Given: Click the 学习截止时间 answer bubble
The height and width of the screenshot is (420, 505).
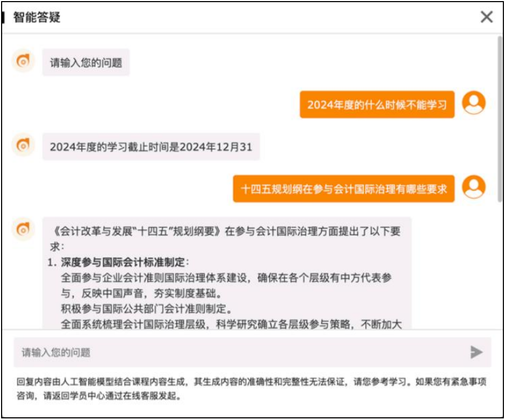Looking at the screenshot, I should pos(152,146).
